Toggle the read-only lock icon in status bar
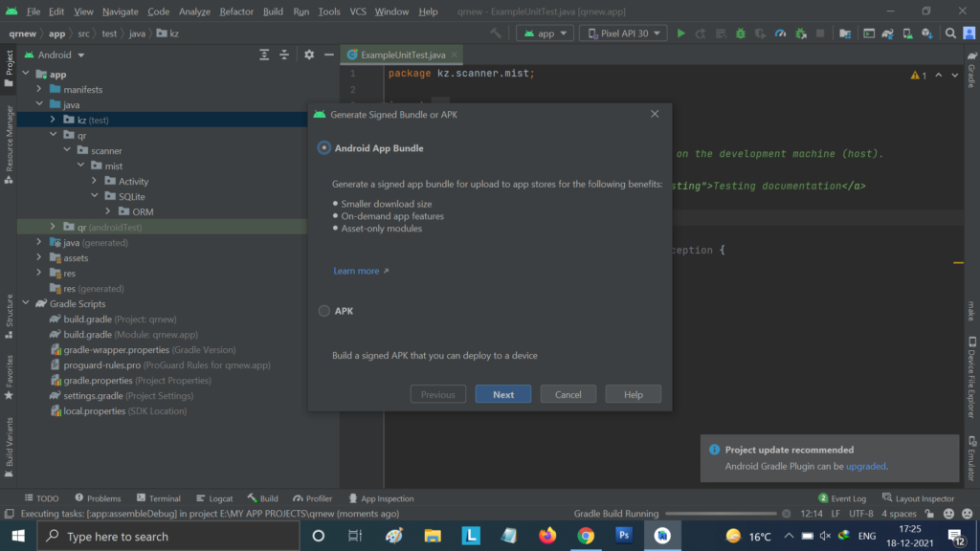This screenshot has width=980, height=551. click(930, 514)
